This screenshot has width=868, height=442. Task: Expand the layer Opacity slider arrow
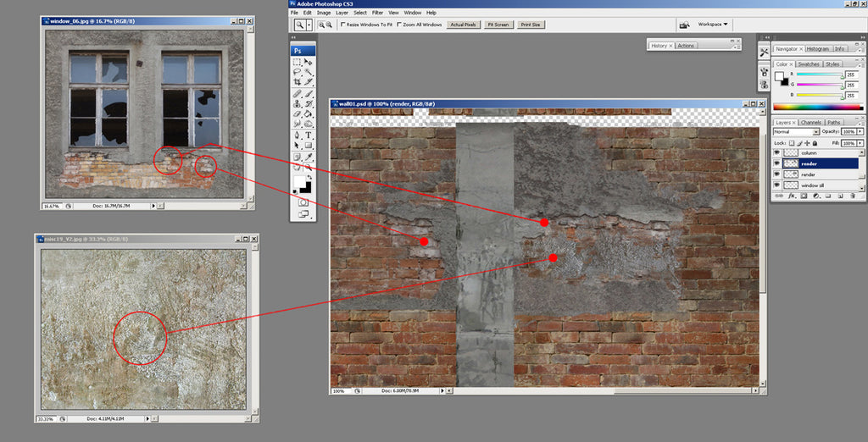pyautogui.click(x=860, y=132)
